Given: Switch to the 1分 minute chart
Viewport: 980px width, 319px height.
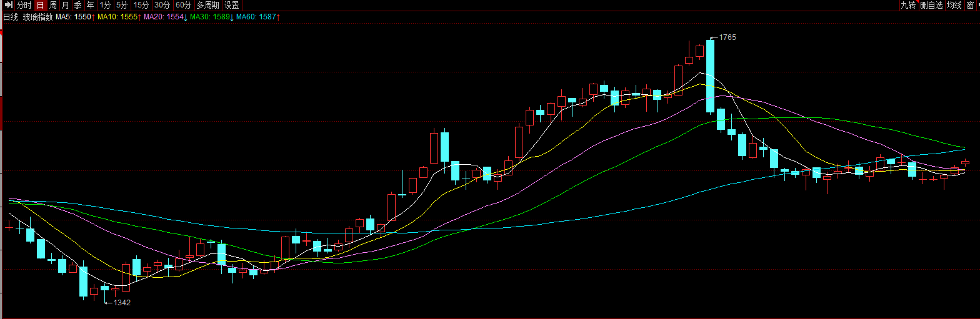Looking at the screenshot, I should (x=106, y=5).
